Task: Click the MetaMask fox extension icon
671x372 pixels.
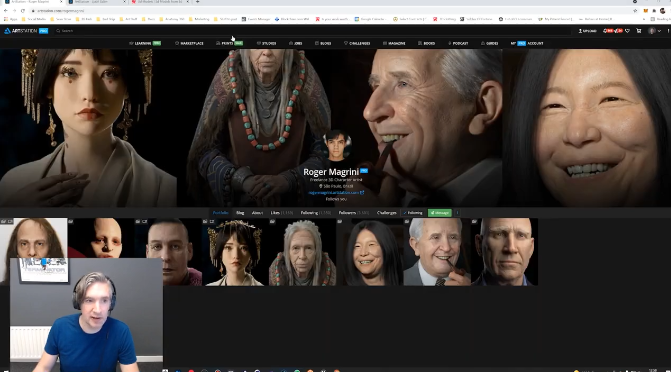Action: click(x=646, y=11)
